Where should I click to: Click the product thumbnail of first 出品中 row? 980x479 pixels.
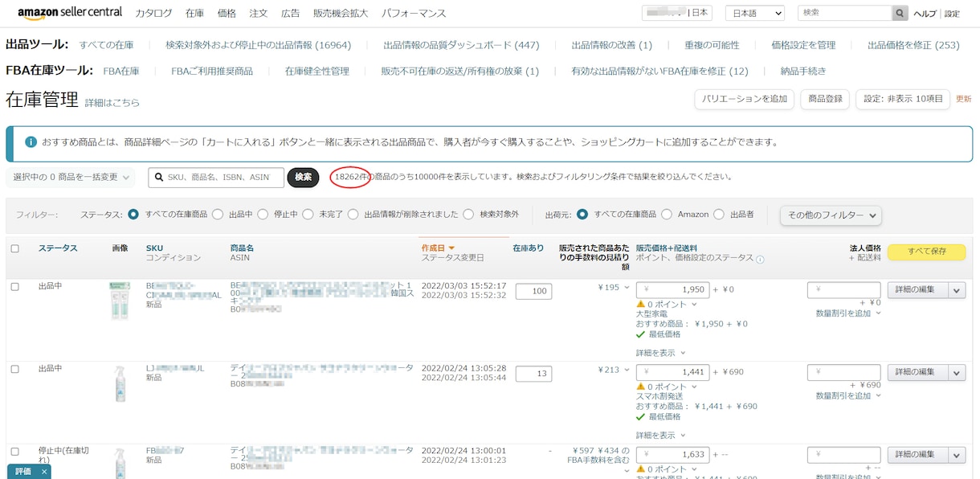point(120,300)
